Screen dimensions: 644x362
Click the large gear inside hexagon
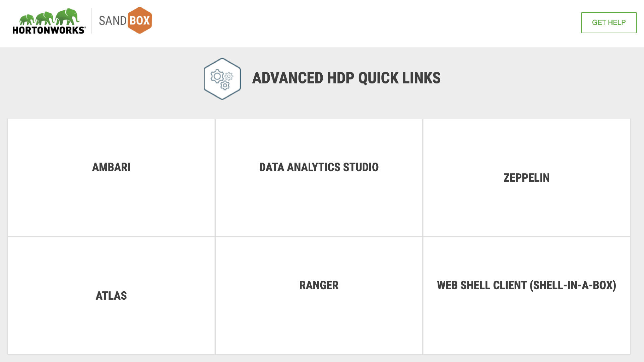(217, 76)
